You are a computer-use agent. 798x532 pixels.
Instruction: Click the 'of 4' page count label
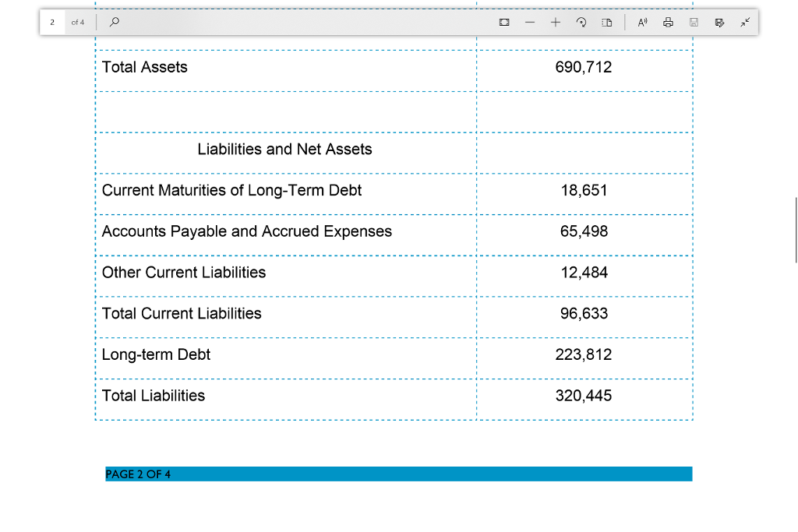point(78,22)
